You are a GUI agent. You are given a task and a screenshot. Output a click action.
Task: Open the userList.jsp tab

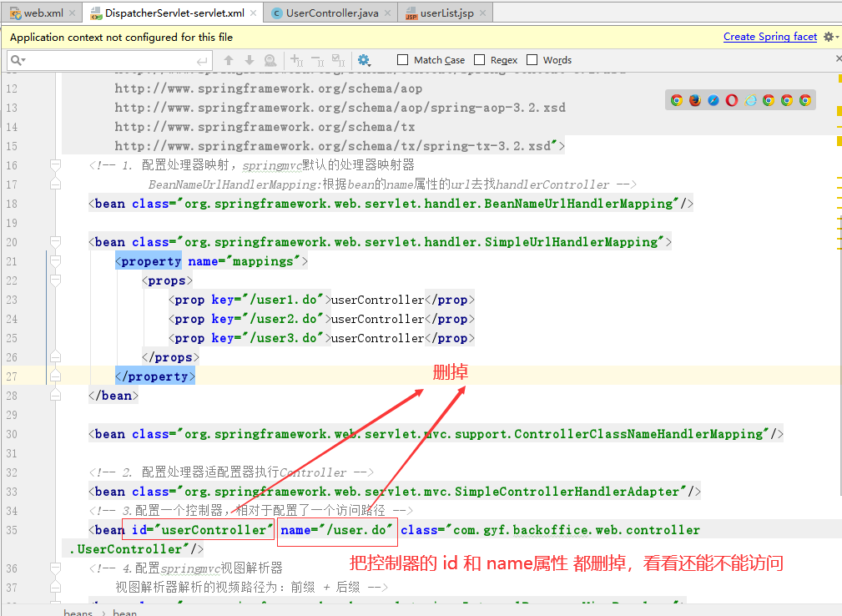pos(446,13)
